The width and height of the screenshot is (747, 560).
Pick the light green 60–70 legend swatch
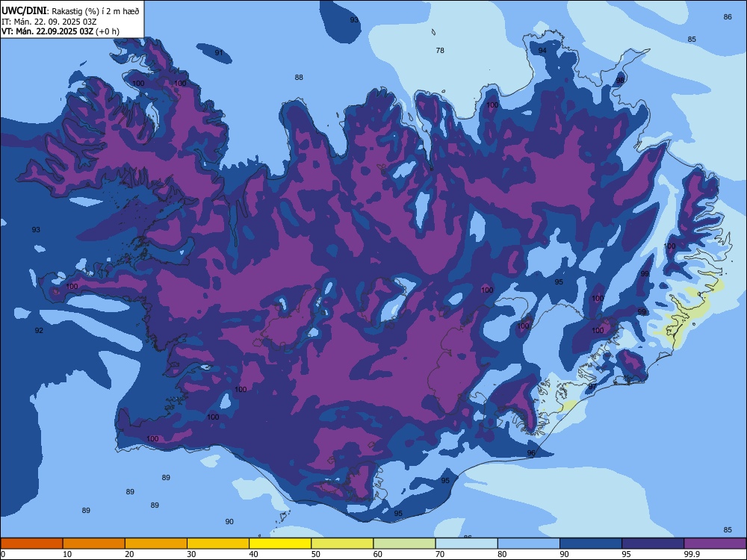(404, 544)
